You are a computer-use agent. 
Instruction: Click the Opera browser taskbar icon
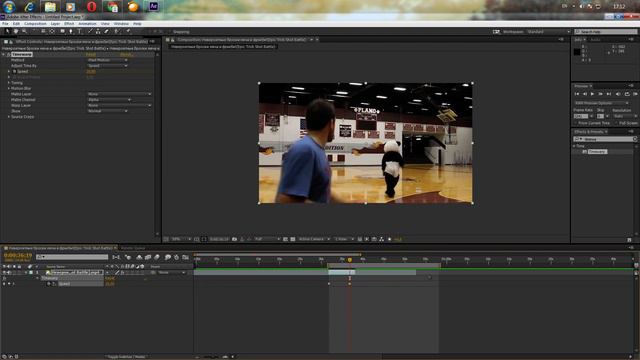pos(91,7)
